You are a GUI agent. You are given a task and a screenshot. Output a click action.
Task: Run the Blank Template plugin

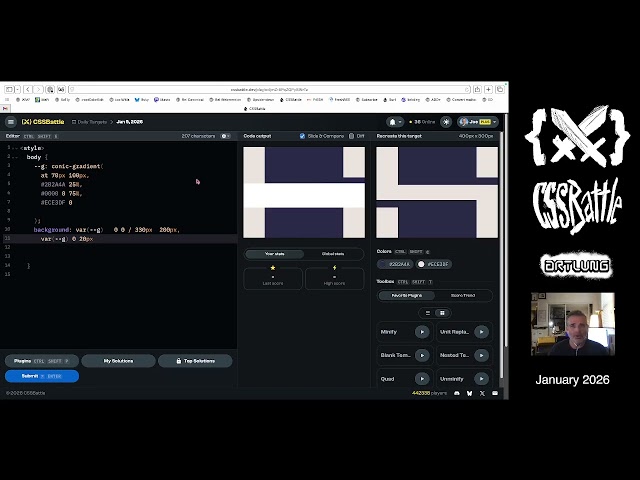coord(422,355)
